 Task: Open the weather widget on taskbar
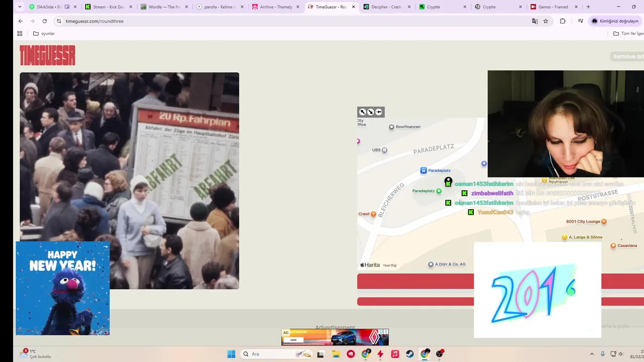35,354
